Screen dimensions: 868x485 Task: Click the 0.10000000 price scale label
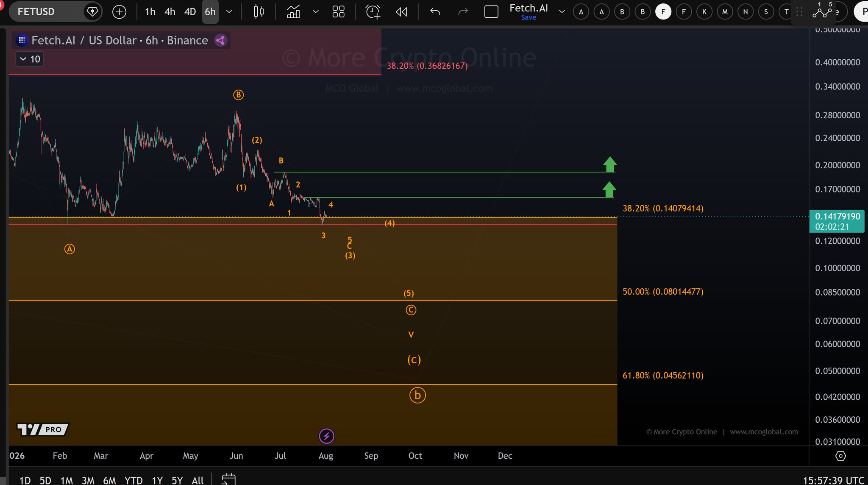(837, 268)
